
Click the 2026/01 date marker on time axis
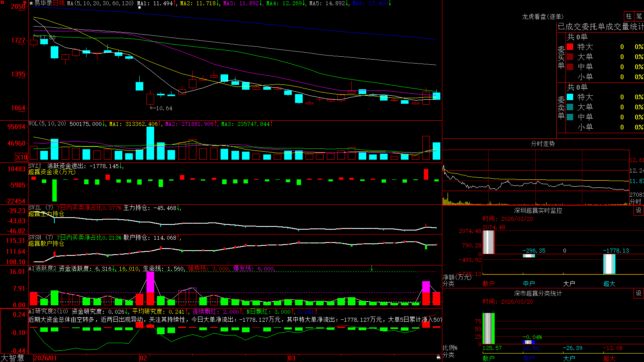point(45,358)
